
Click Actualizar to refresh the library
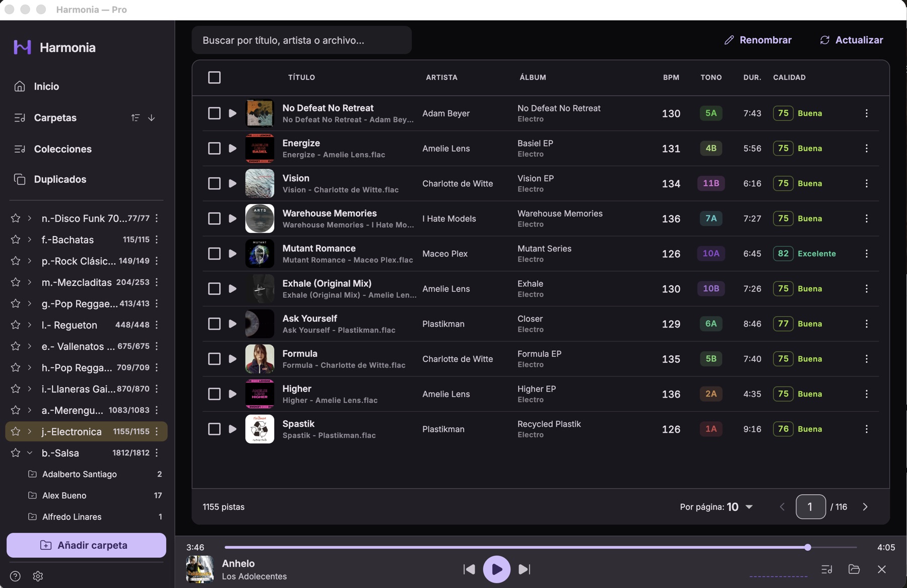pyautogui.click(x=851, y=40)
